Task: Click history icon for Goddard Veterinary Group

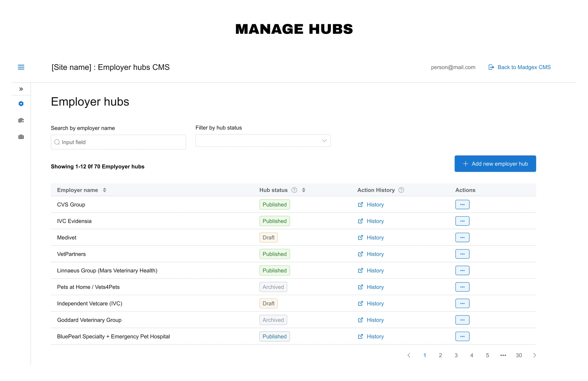Action: 360,320
